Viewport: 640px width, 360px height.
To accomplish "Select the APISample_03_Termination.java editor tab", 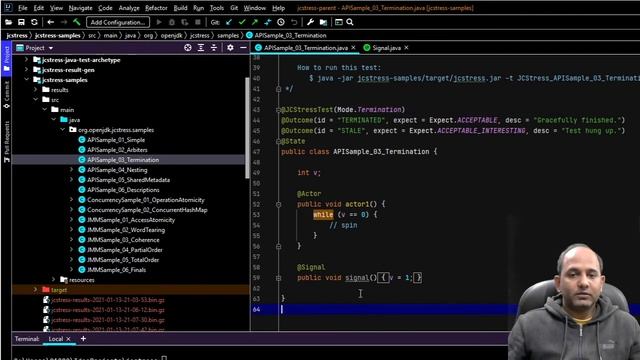I will pyautogui.click(x=305, y=48).
